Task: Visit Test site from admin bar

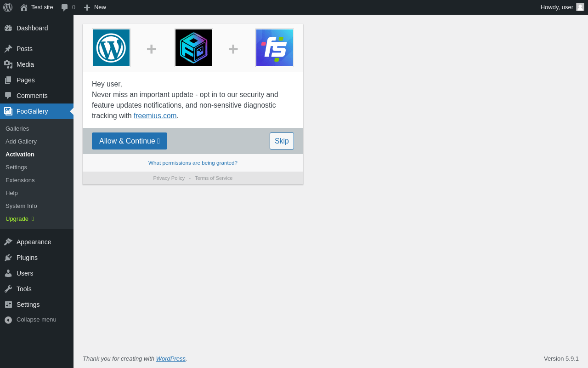Action: coord(37,7)
